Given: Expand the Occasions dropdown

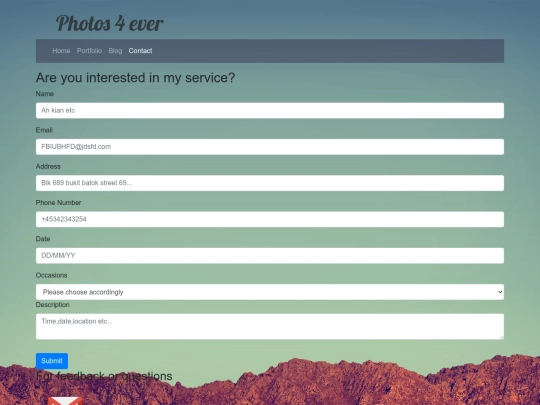Looking at the screenshot, I should click(270, 292).
